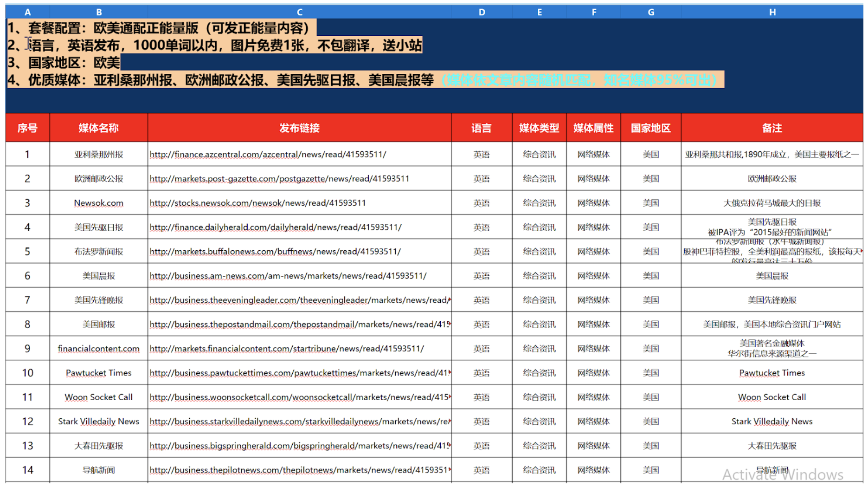Select the 亚利桑那共和报,1890年成立 remark cell

772,154
